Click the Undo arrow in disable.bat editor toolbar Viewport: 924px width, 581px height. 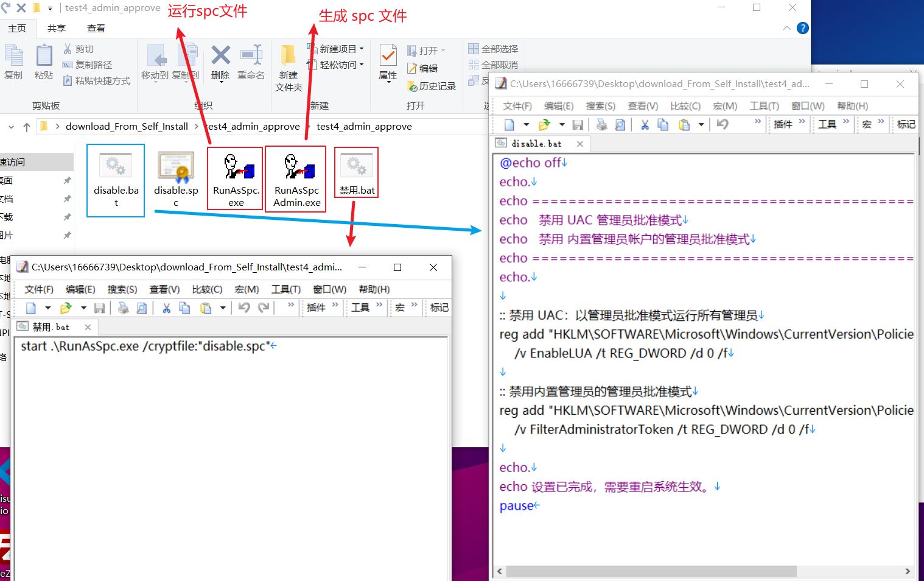[x=723, y=125]
